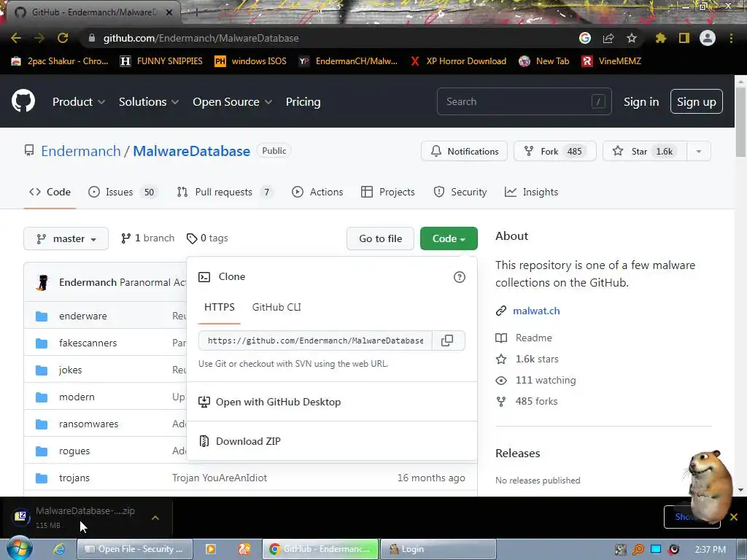Click the Google icon in address bar
The width and height of the screenshot is (747, 560).
point(585,38)
